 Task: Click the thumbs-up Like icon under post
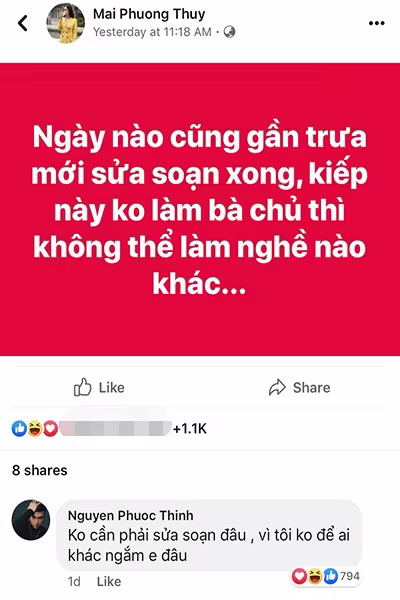pyautogui.click(x=83, y=387)
